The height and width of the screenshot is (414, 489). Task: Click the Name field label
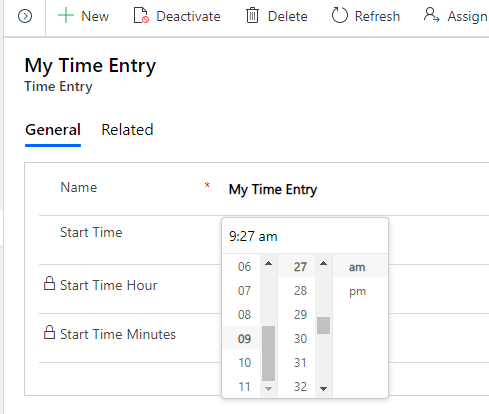point(79,187)
